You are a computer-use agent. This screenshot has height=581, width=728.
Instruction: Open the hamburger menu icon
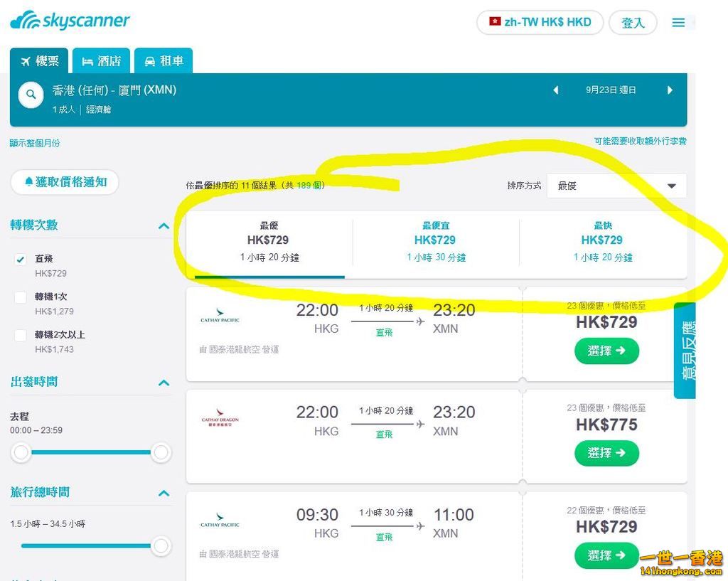[x=678, y=22]
